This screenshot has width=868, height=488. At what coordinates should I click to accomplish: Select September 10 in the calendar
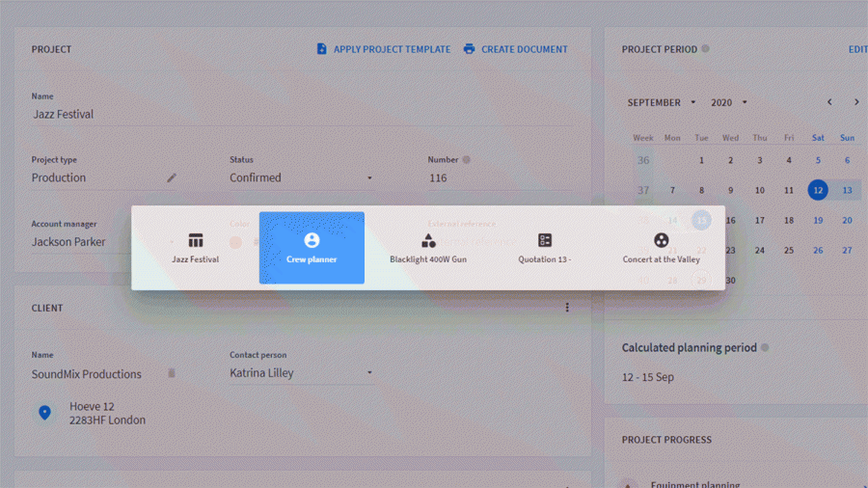760,190
